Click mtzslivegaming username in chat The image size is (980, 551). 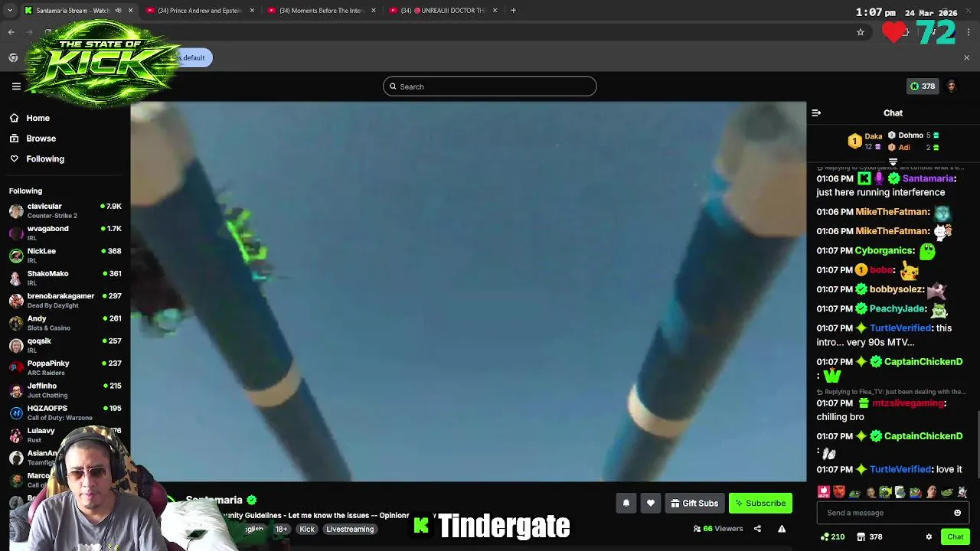pos(907,403)
